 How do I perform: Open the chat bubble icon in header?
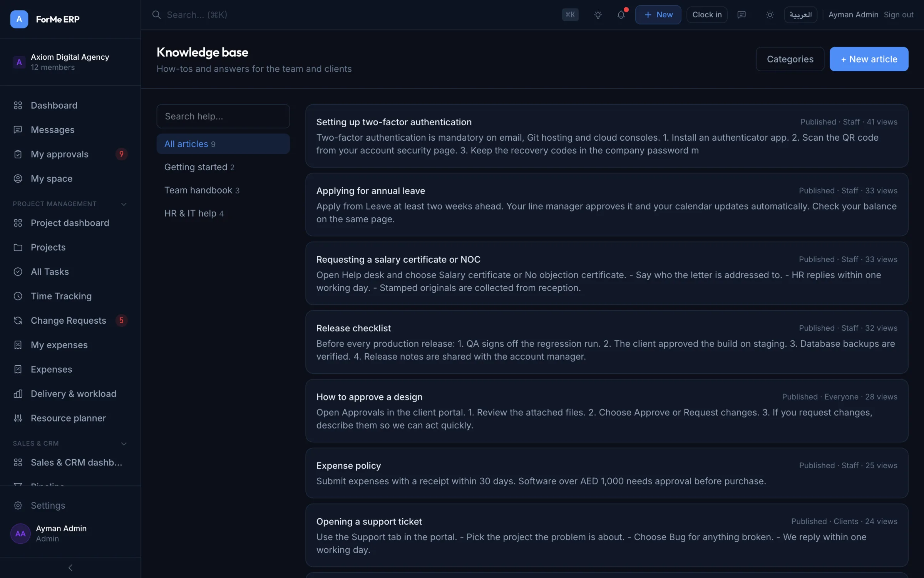[742, 15]
